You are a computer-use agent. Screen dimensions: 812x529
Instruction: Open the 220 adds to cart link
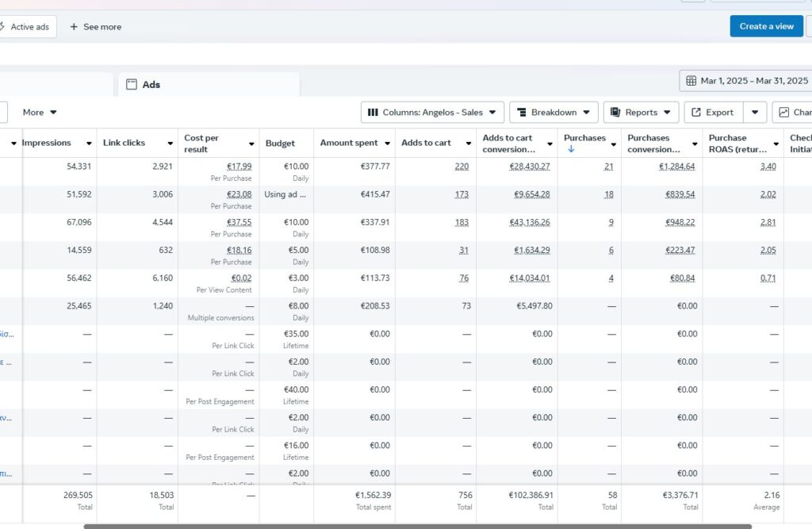[462, 167]
